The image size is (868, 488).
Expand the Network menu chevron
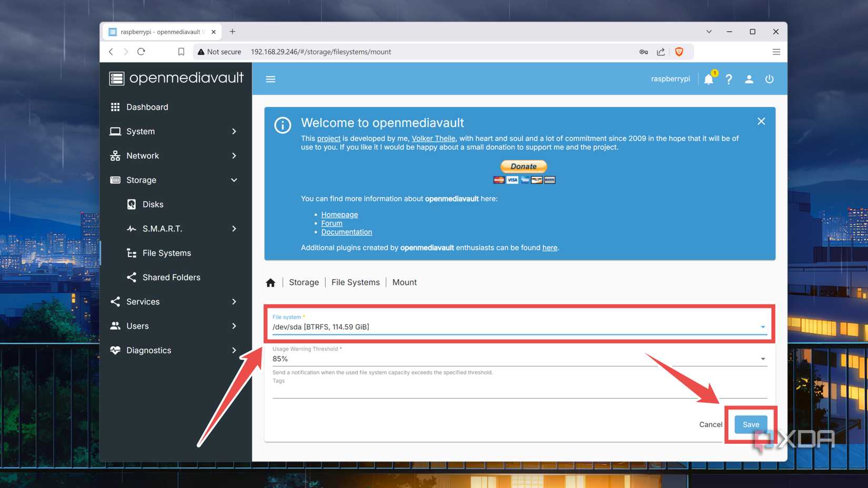(x=234, y=156)
